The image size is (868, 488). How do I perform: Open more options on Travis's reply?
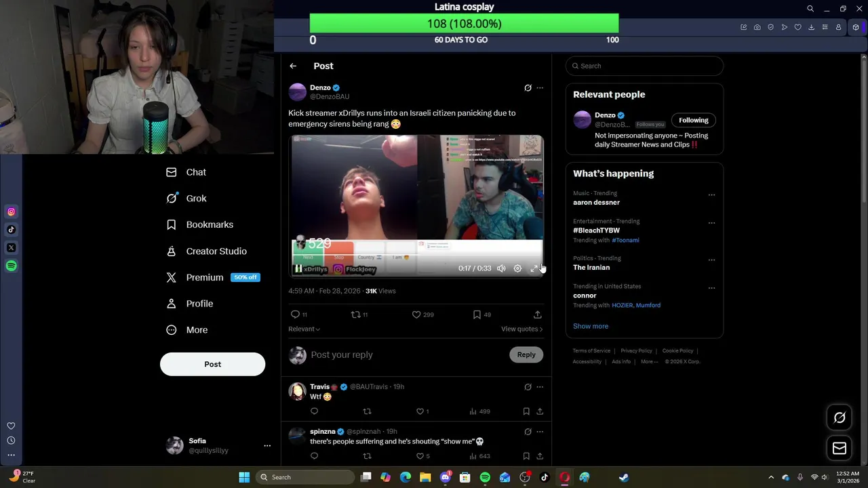540,387
